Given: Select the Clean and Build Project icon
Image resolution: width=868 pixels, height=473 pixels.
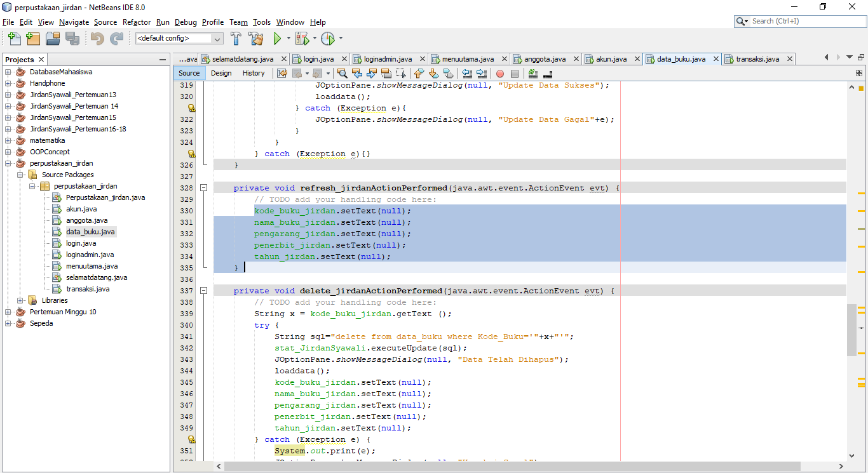Looking at the screenshot, I should coord(256,37).
